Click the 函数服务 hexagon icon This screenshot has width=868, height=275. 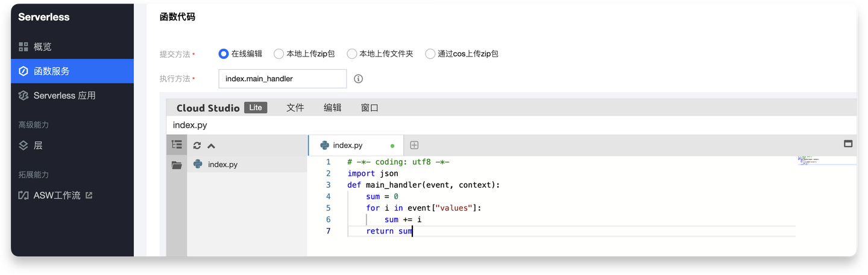click(24, 71)
